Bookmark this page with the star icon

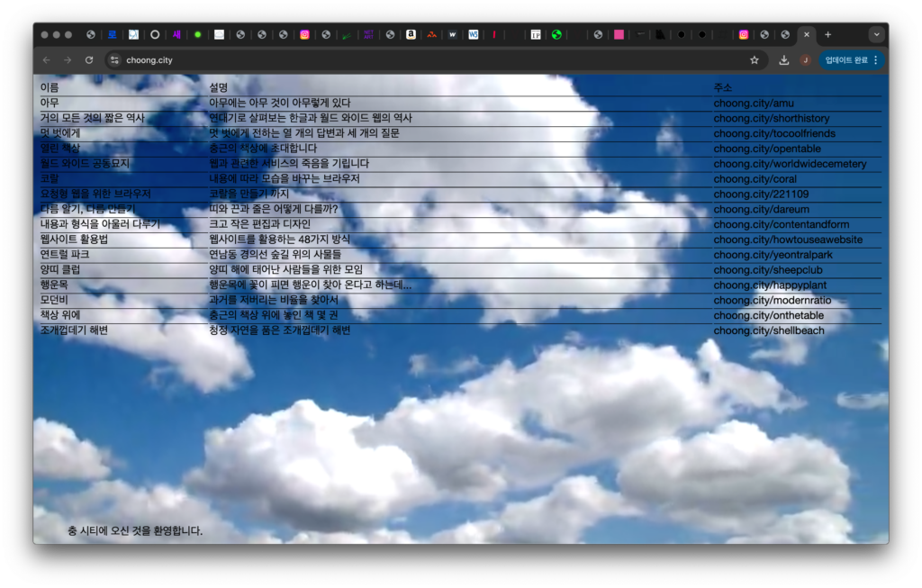pyautogui.click(x=755, y=60)
